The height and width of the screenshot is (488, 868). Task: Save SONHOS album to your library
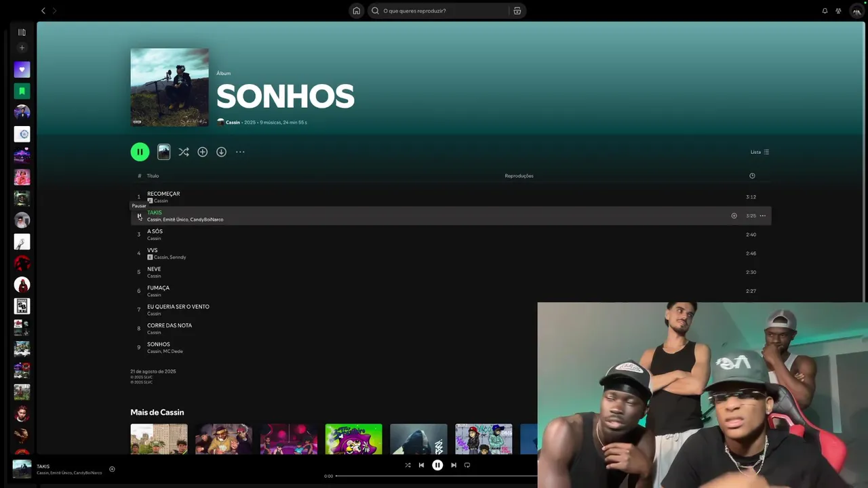pos(202,152)
